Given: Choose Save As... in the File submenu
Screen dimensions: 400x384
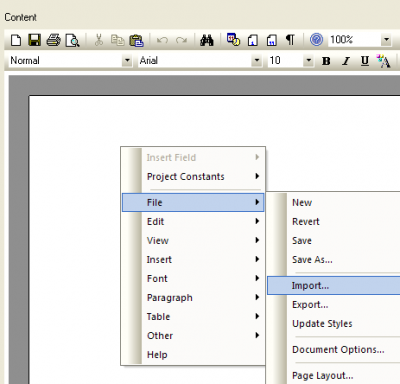Looking at the screenshot, I should pos(333,259).
